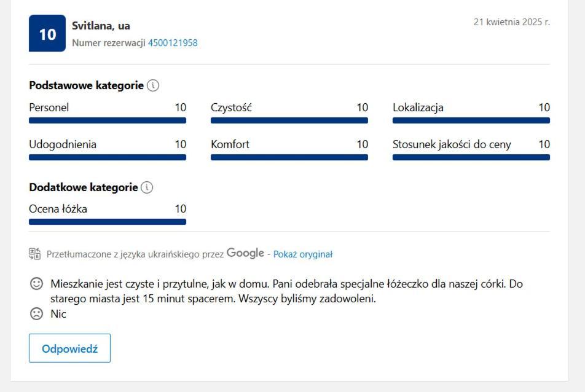Click the Lokalizacja rating bar
585x392 pixels.
coord(471,120)
